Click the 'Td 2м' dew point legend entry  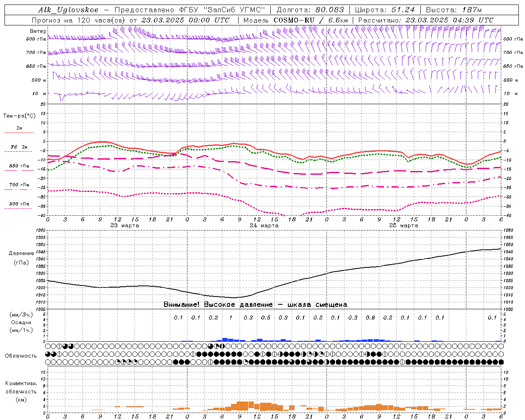click(19, 147)
